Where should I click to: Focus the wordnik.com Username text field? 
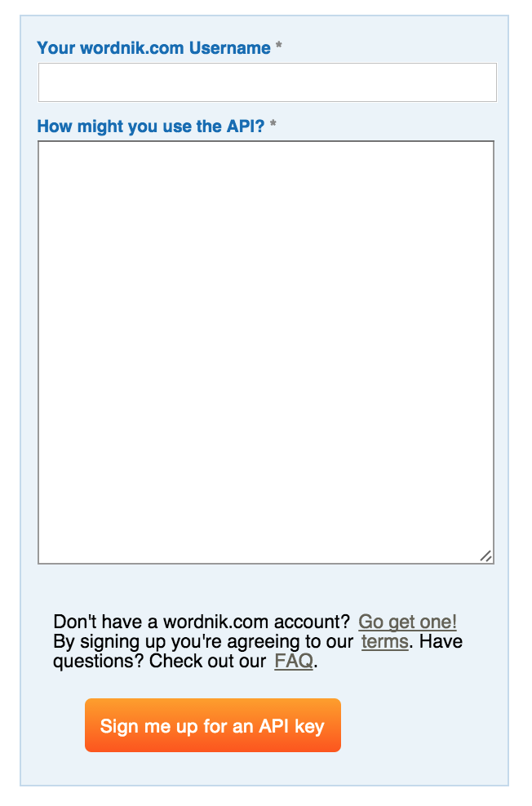coord(268,82)
